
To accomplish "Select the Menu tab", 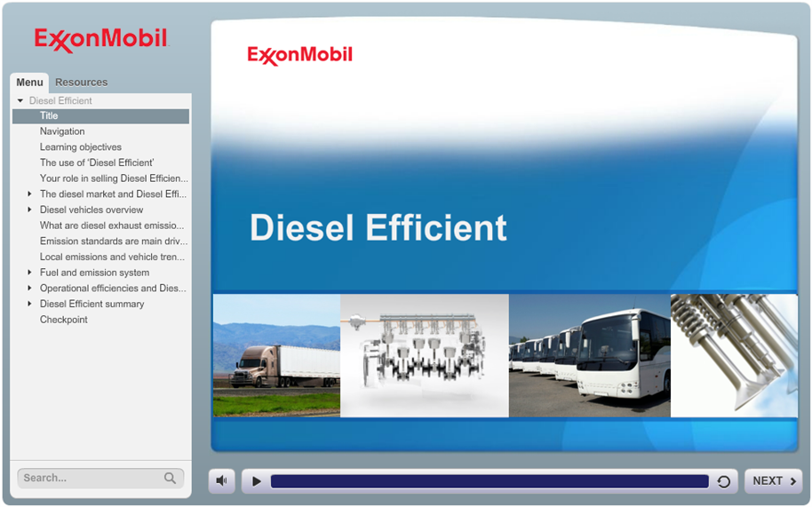I will coord(29,82).
